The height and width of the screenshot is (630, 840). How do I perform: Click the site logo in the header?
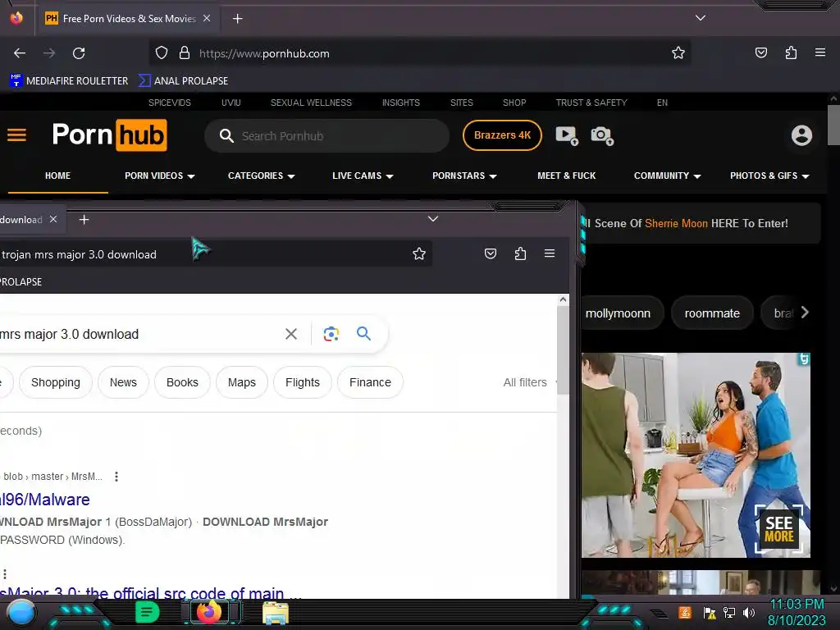pos(109,135)
